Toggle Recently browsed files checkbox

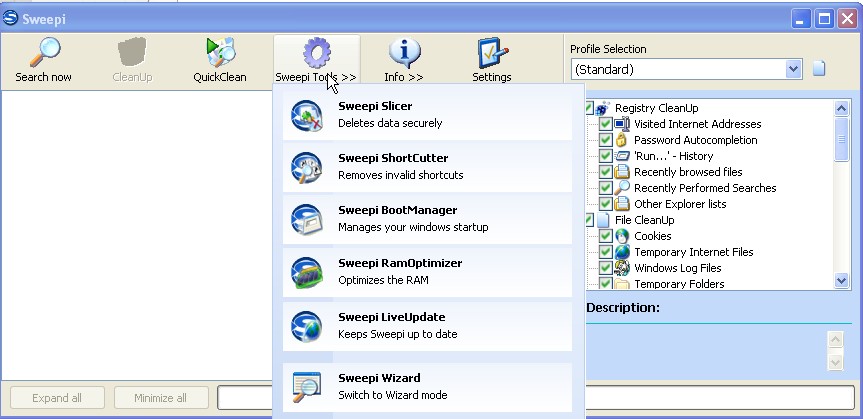click(x=605, y=172)
